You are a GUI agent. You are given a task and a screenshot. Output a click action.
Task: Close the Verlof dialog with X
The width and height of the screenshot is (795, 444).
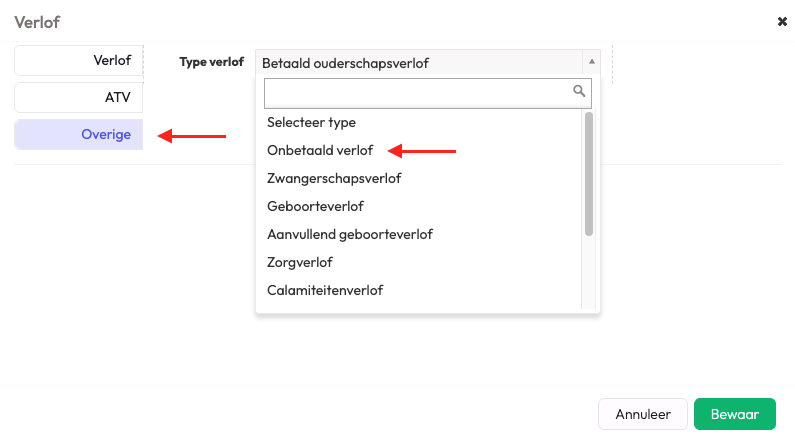pos(782,21)
